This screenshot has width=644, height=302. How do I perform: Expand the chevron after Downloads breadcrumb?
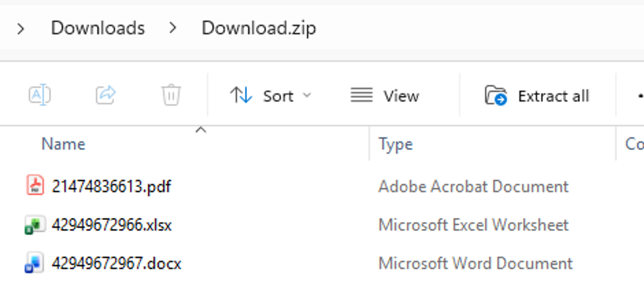pyautogui.click(x=173, y=28)
